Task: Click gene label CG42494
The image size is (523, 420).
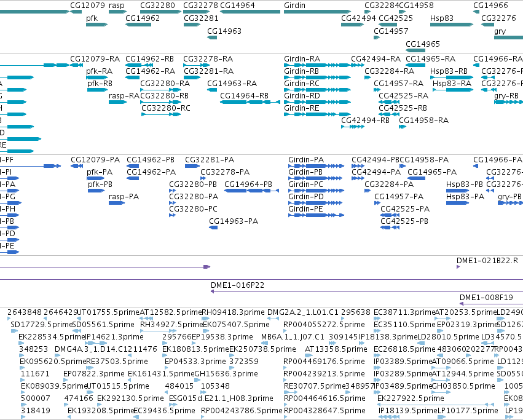Action: tap(358, 18)
